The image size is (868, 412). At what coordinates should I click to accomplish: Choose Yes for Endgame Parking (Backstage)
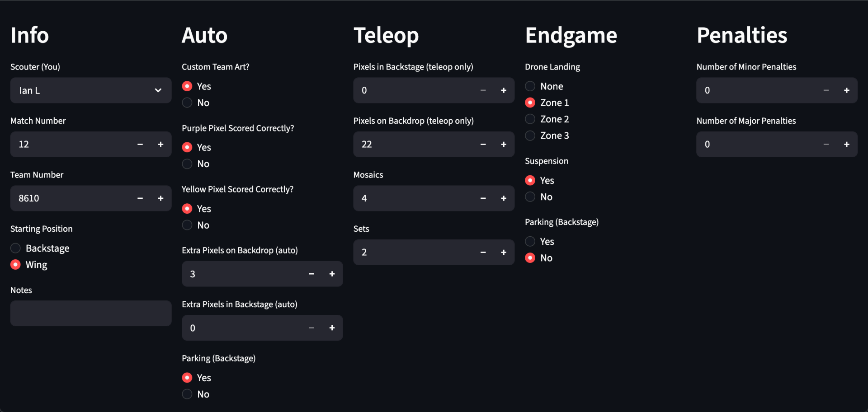pos(540,242)
